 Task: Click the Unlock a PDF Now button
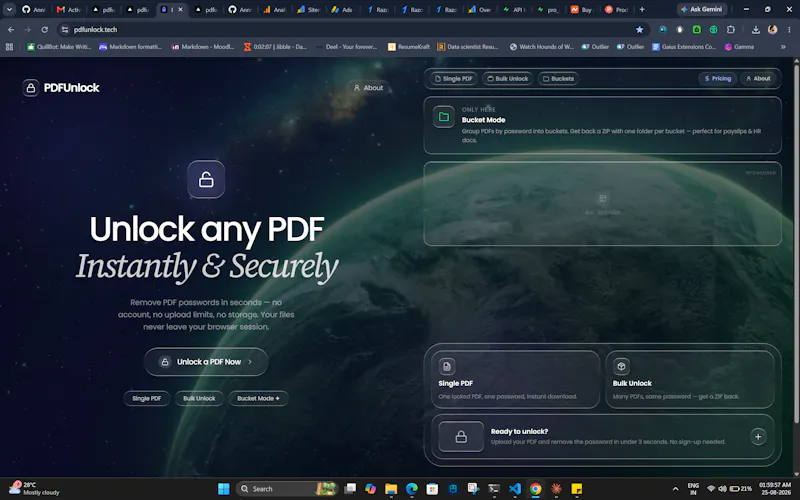tap(206, 362)
